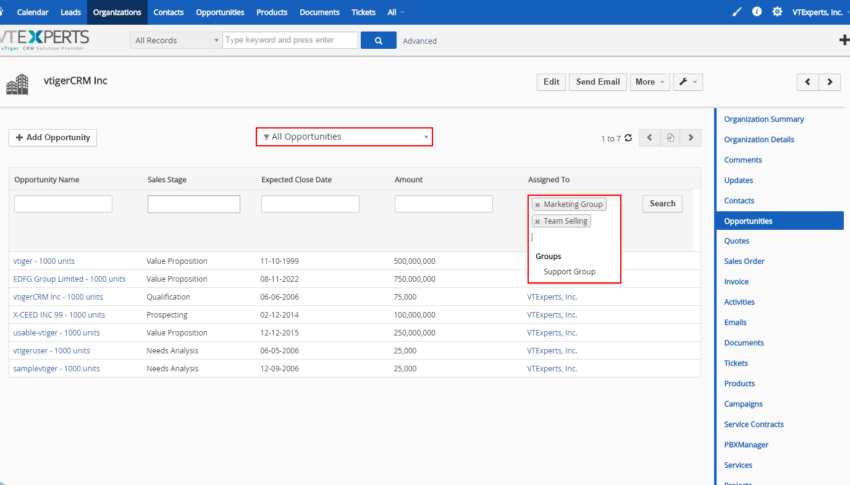Open Updates in sidebar

pyautogui.click(x=738, y=180)
